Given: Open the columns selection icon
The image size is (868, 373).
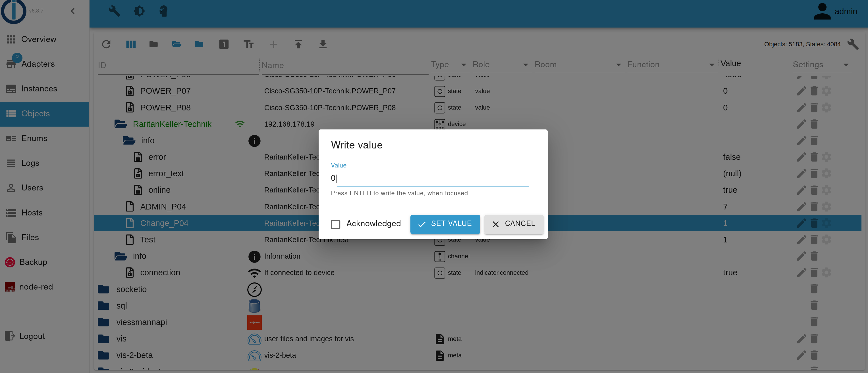Looking at the screenshot, I should point(131,44).
